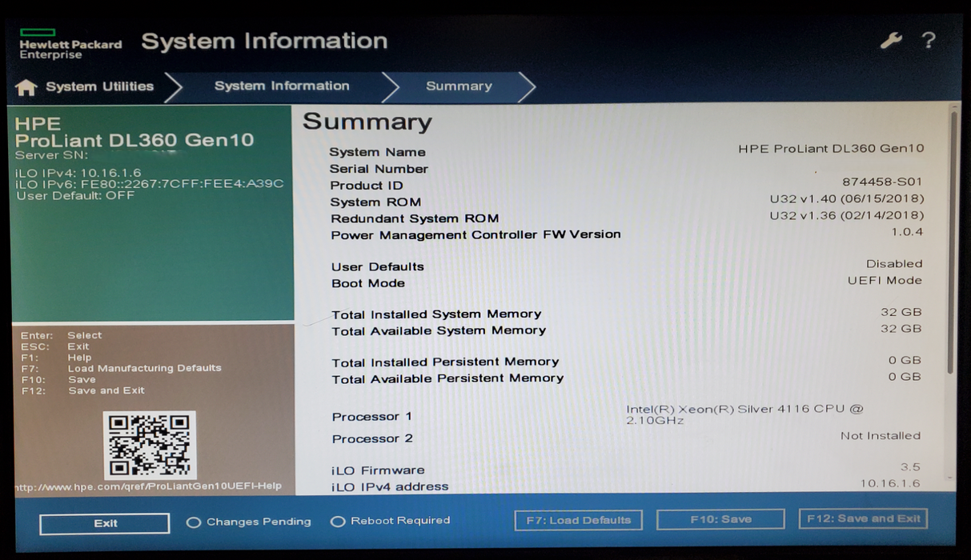Click the iLO IPv6 address in left panel
971x560 pixels.
pos(150,184)
